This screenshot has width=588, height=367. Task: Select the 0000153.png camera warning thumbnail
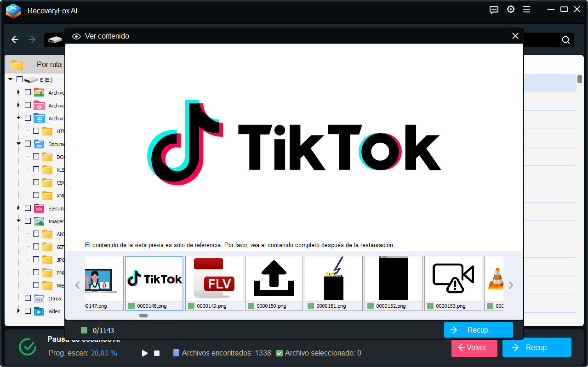453,278
